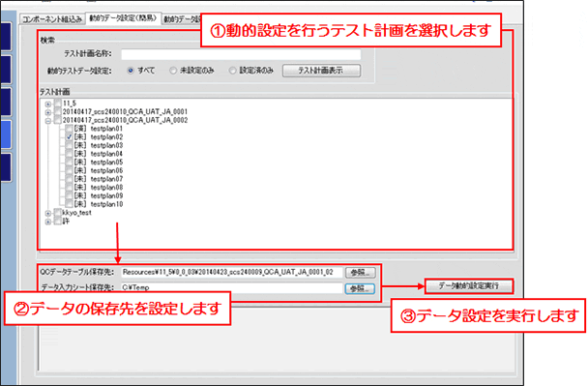Viewport: 588px width, 386px height.
Task: Check the QCA_UAT_JA_0002 folder checkbox
Action: (x=58, y=120)
